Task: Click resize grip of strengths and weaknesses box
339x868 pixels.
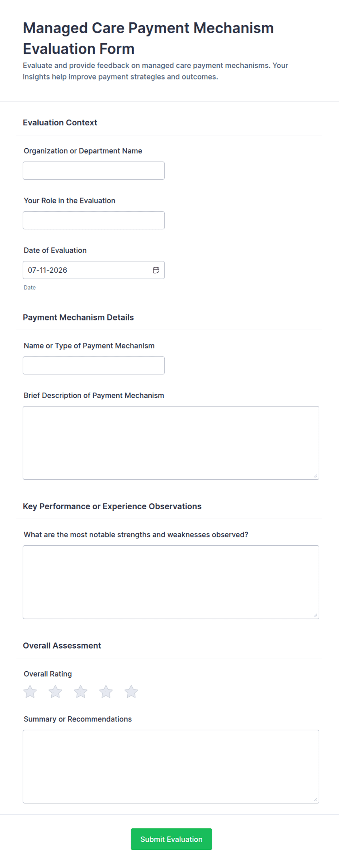Action: [315, 615]
